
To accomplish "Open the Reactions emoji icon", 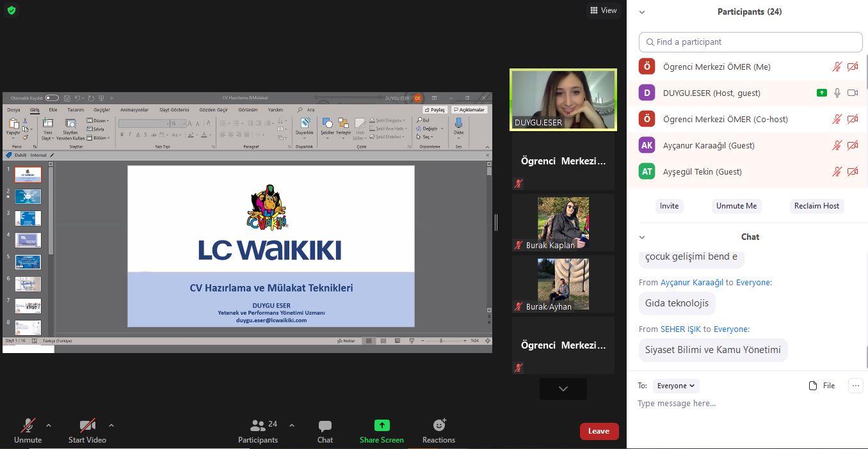I will (x=439, y=425).
